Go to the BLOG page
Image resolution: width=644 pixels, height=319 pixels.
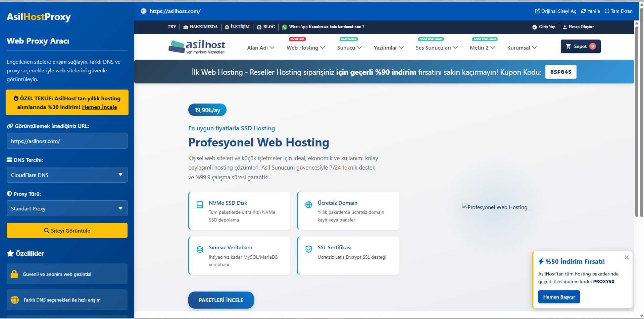click(269, 27)
